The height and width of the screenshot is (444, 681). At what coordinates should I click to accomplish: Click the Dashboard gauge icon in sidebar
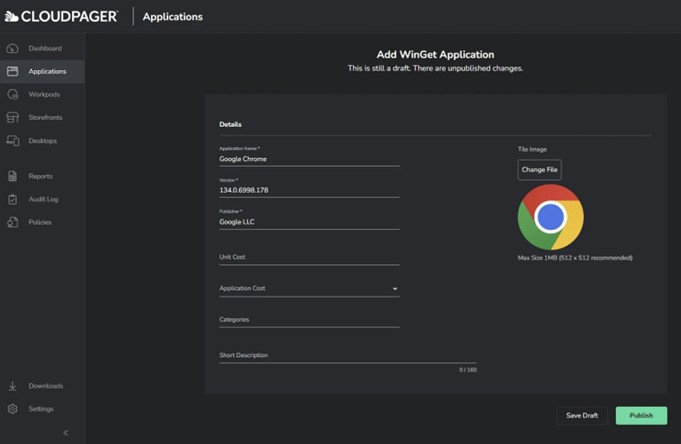coord(12,48)
